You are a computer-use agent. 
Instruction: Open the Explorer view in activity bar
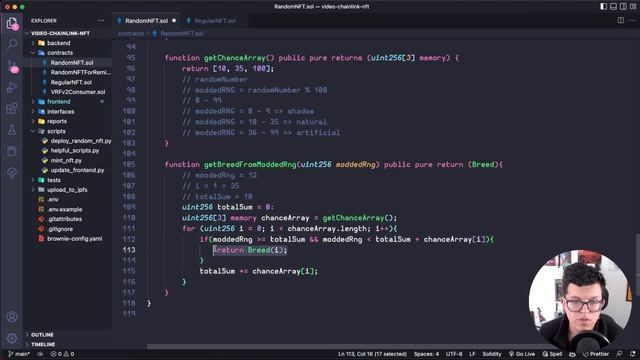point(12,23)
